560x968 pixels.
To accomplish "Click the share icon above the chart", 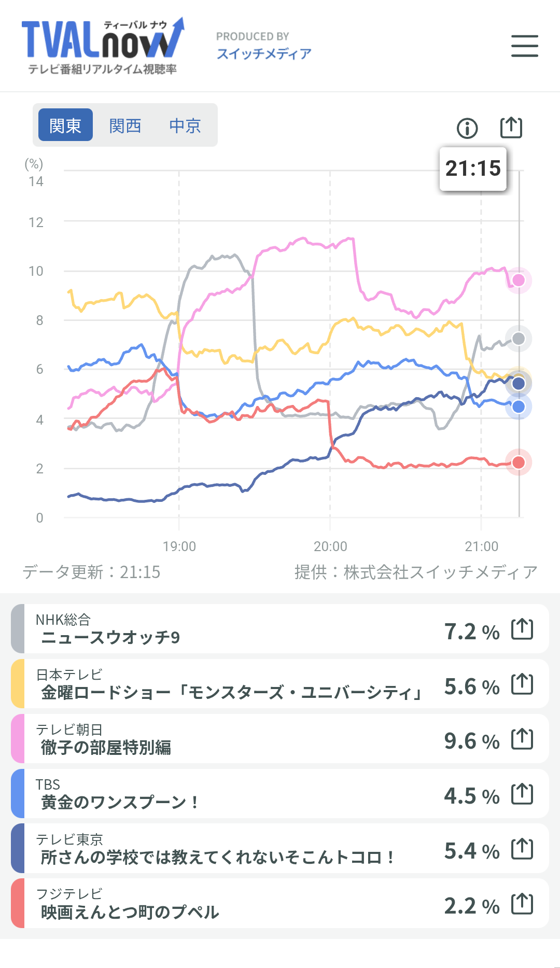I will point(511,128).
